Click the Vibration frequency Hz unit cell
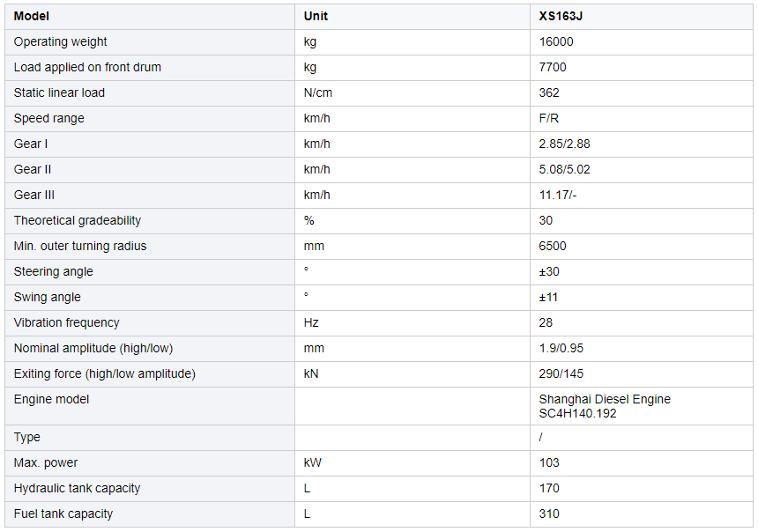The width and height of the screenshot is (758, 532). pyautogui.click(x=311, y=322)
